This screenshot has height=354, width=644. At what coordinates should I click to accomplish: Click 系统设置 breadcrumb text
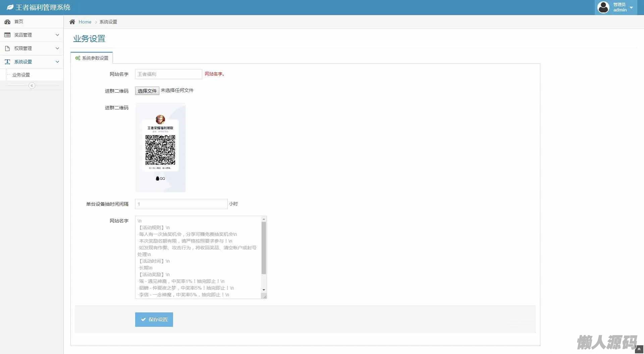pyautogui.click(x=108, y=22)
